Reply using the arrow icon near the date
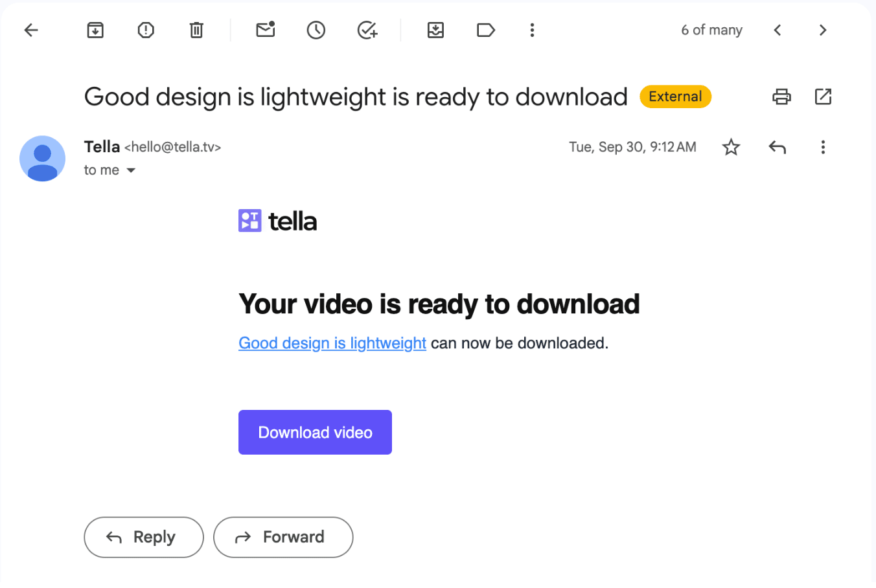Viewport: 876px width, 588px height. point(777,147)
